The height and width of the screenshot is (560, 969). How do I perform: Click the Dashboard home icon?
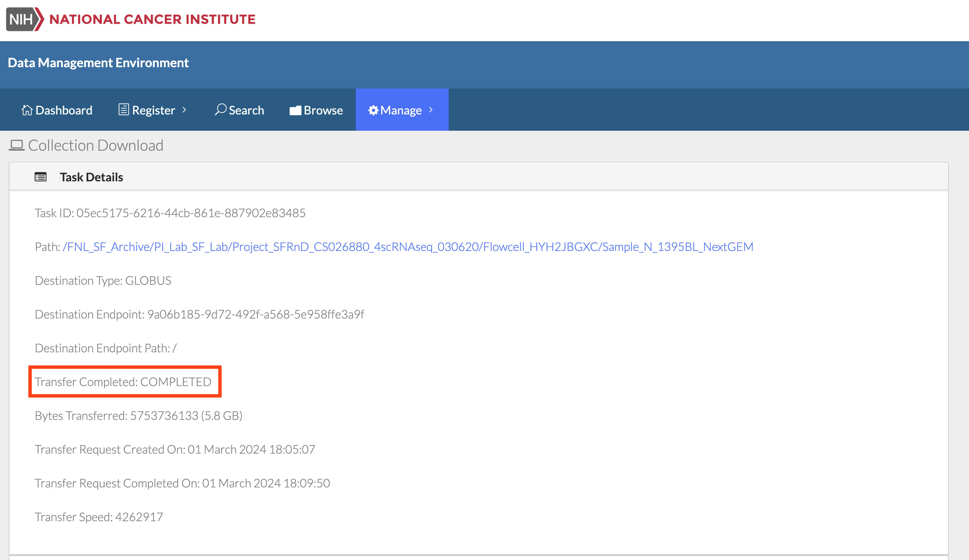click(x=27, y=110)
